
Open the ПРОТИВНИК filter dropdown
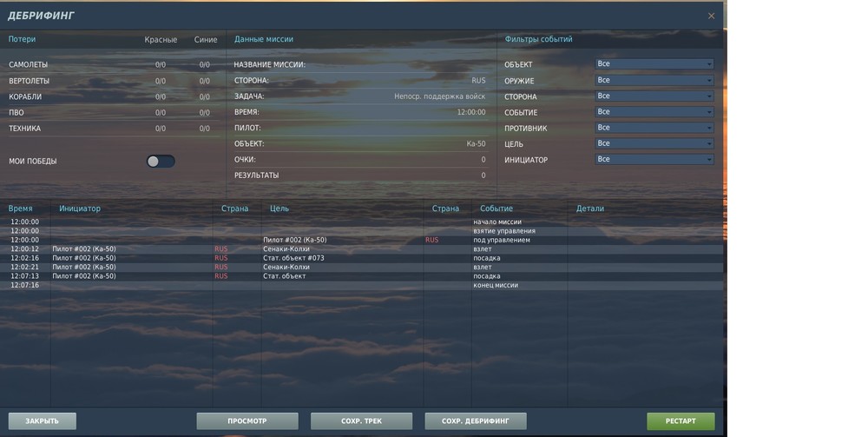(654, 128)
